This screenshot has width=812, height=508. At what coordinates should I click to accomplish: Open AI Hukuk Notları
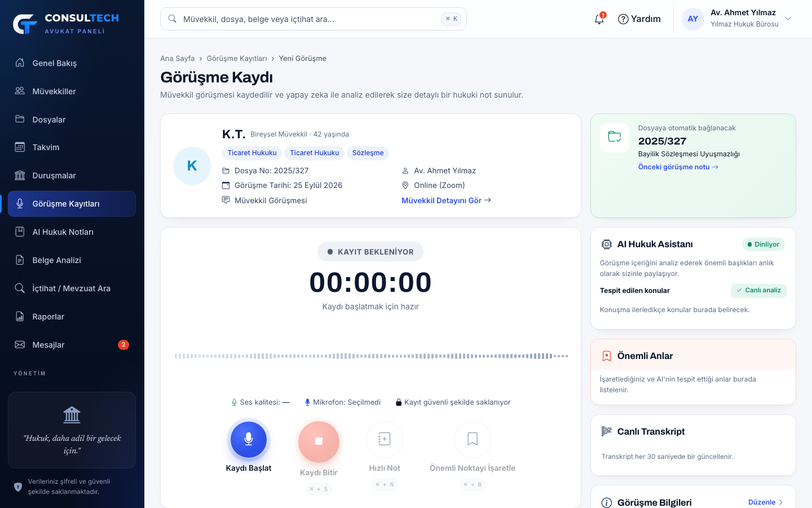pos(72,232)
